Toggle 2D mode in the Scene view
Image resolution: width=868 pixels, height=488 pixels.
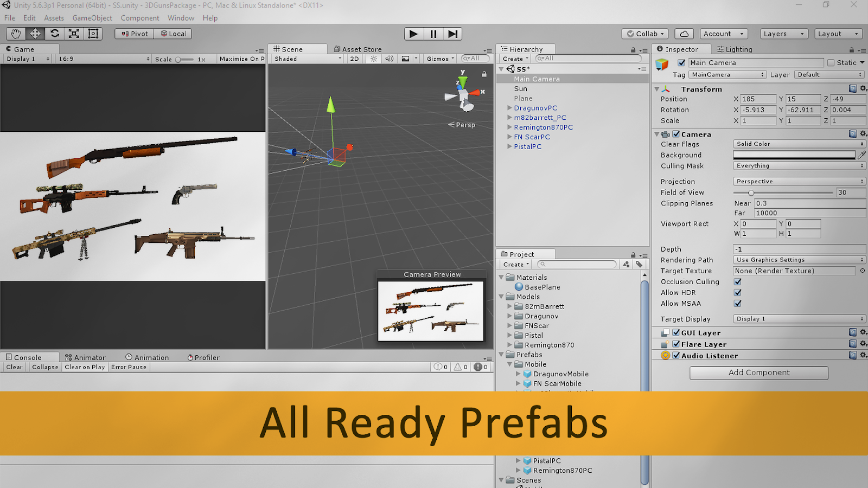354,59
